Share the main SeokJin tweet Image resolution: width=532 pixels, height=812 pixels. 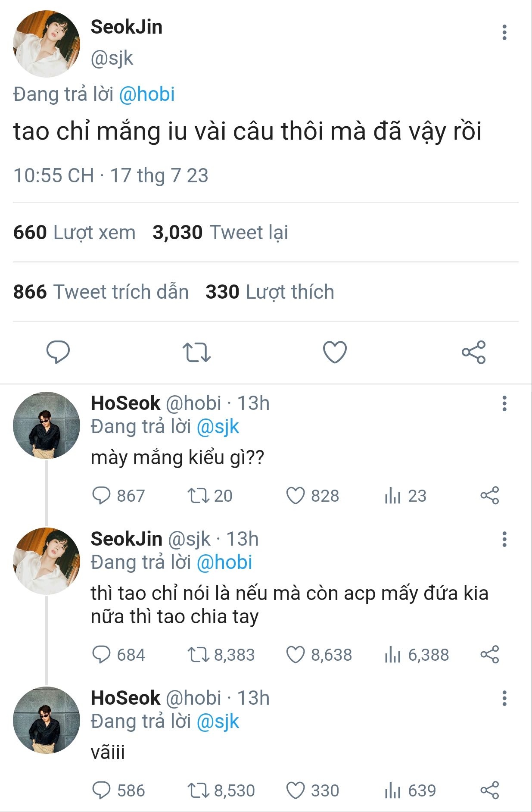(473, 352)
